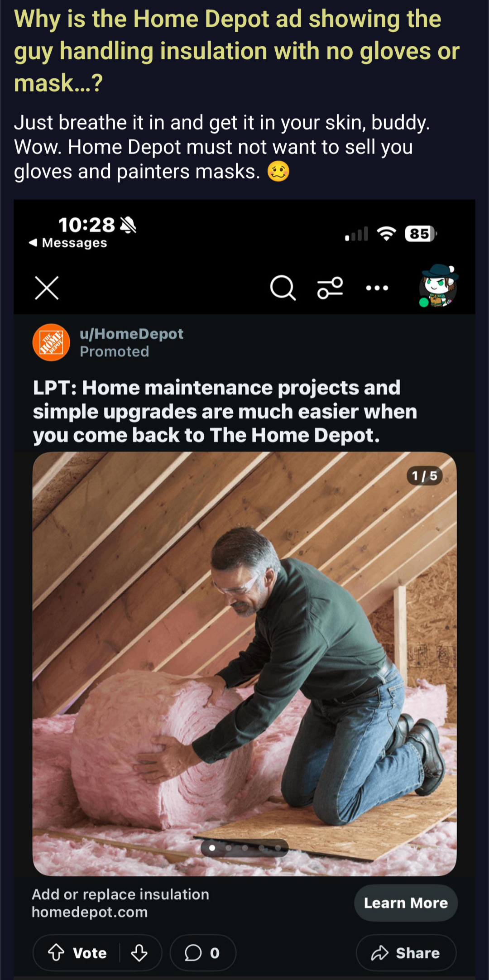This screenshot has width=489, height=980.
Task: Open the homedepot.com link
Action: click(x=90, y=912)
